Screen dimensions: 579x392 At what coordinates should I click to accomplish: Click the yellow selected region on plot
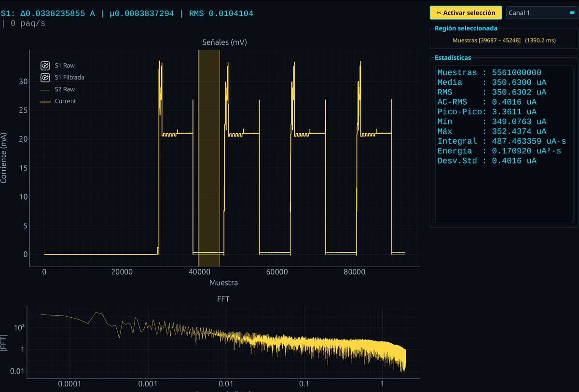point(209,158)
